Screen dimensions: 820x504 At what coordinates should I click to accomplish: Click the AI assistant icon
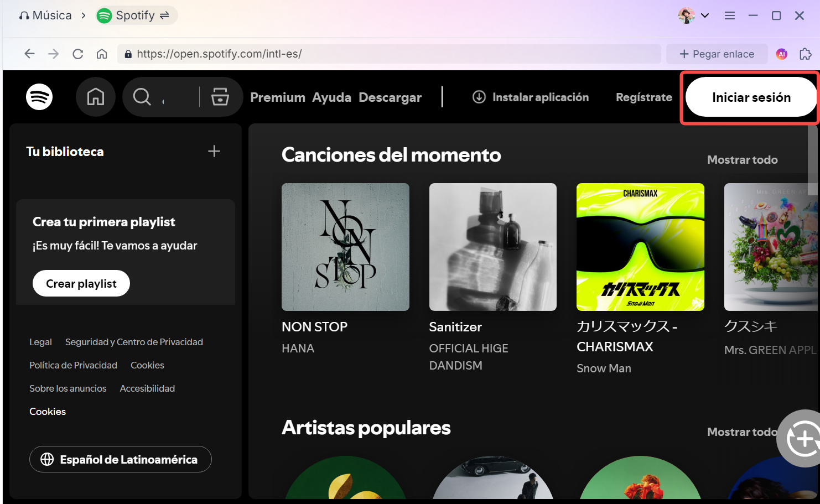click(x=781, y=54)
